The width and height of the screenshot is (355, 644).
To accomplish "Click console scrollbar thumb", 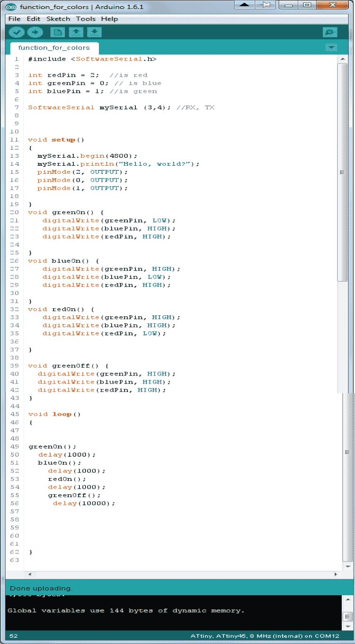I will tap(348, 617).
